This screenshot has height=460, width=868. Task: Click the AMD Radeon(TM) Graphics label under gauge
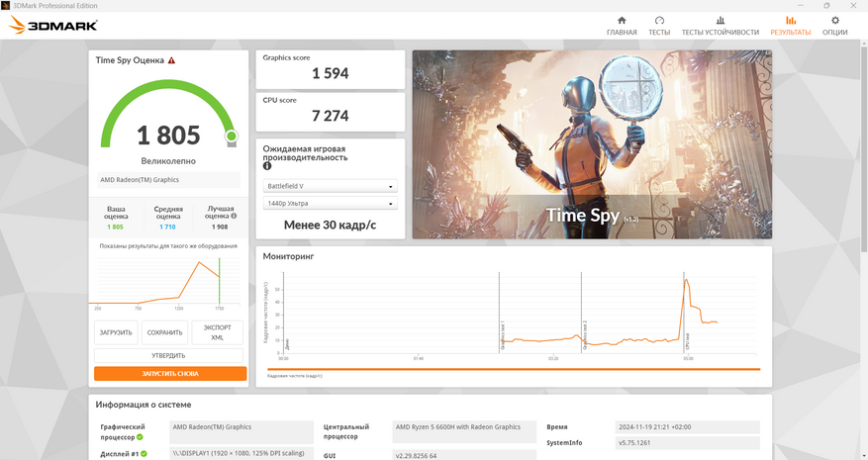coord(168,180)
